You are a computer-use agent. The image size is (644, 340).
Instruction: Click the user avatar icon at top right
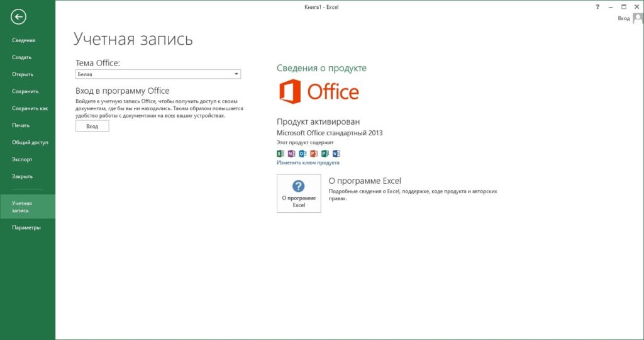tap(638, 18)
